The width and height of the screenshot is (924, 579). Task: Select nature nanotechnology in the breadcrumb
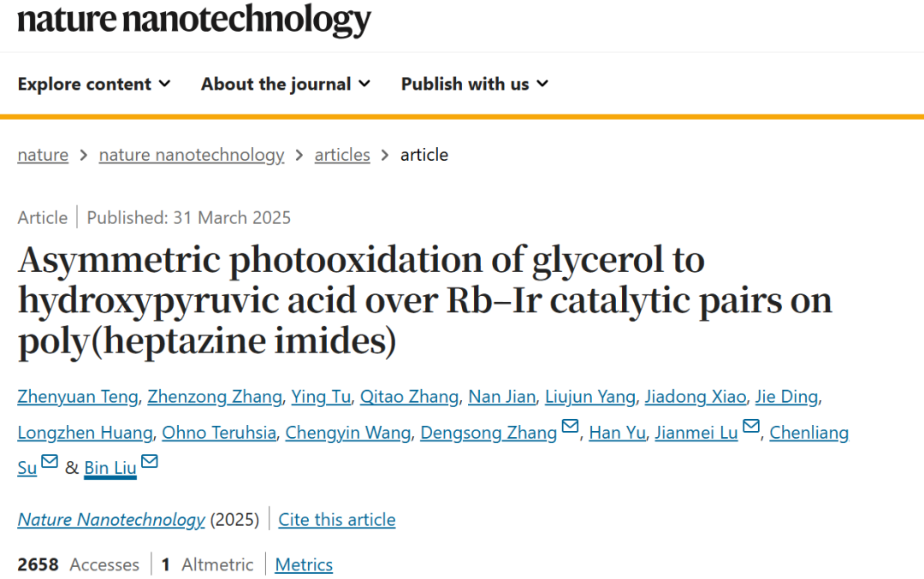(x=192, y=155)
